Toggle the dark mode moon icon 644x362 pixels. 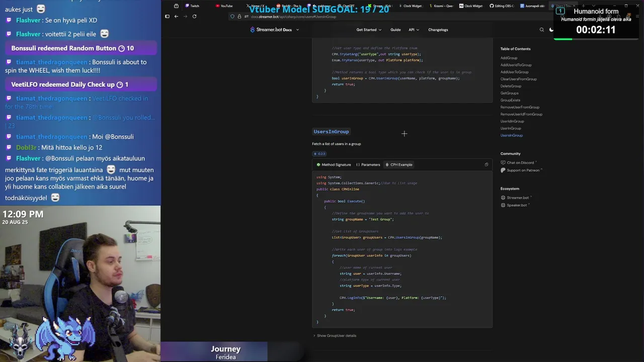tap(551, 30)
